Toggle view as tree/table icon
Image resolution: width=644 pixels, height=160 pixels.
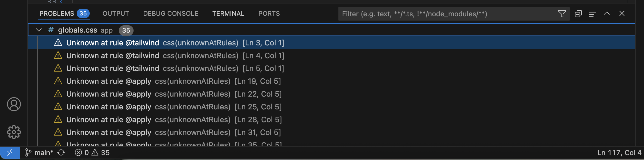pos(592,14)
